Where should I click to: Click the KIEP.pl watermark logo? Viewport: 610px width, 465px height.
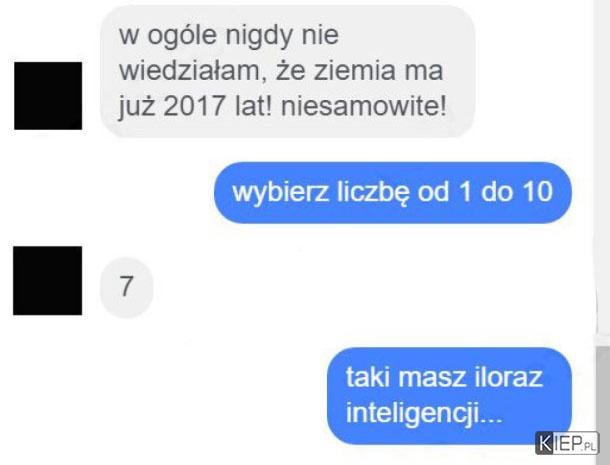tap(567, 443)
